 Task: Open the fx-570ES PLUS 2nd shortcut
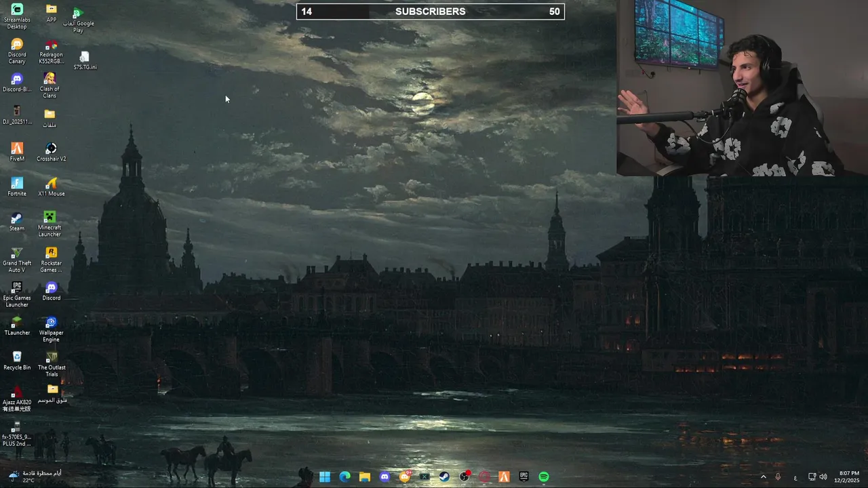pyautogui.click(x=17, y=434)
